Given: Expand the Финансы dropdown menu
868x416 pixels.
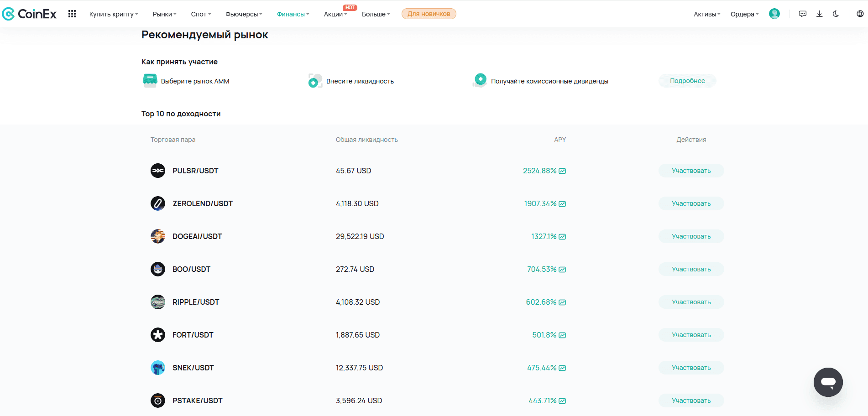Looking at the screenshot, I should pyautogui.click(x=293, y=14).
